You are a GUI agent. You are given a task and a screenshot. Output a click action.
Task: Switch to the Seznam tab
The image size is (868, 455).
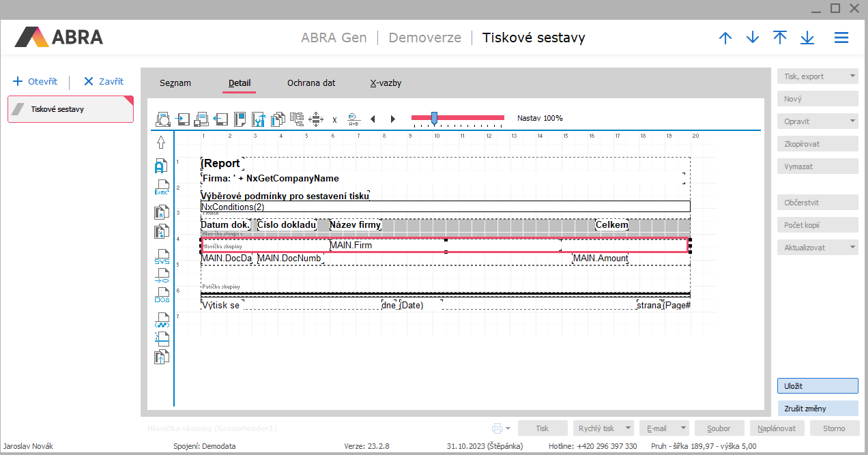(175, 83)
